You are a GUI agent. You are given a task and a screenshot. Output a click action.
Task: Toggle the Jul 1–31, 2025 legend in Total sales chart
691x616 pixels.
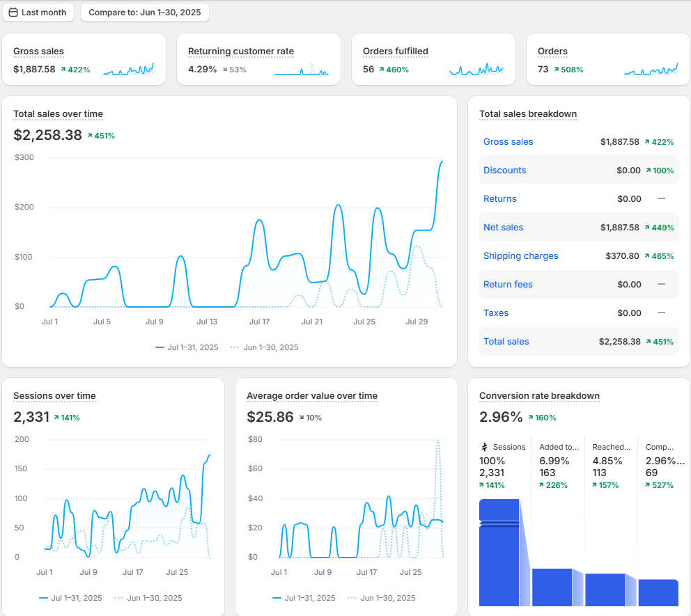187,347
